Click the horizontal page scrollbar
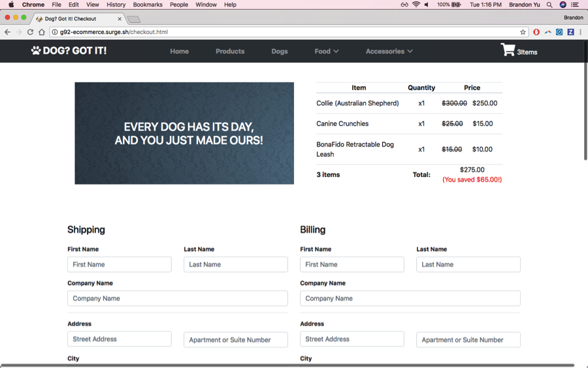 [x=287, y=365]
